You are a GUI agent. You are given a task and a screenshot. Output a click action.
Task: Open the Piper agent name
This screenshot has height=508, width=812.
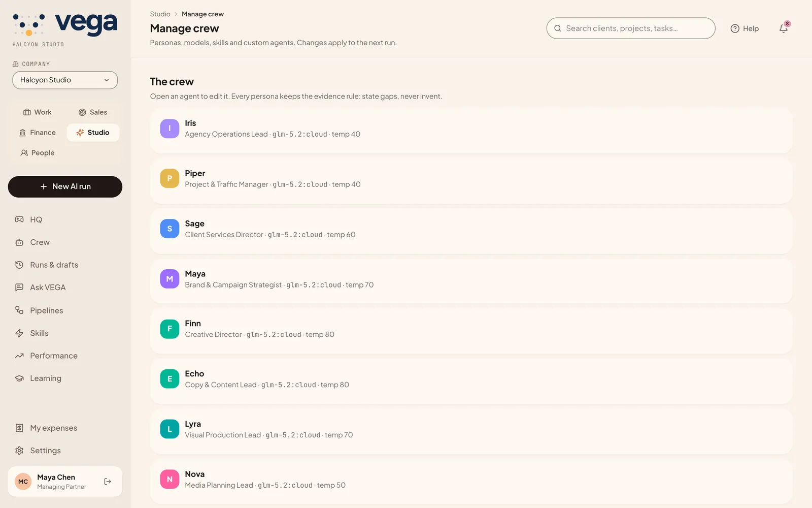point(195,173)
